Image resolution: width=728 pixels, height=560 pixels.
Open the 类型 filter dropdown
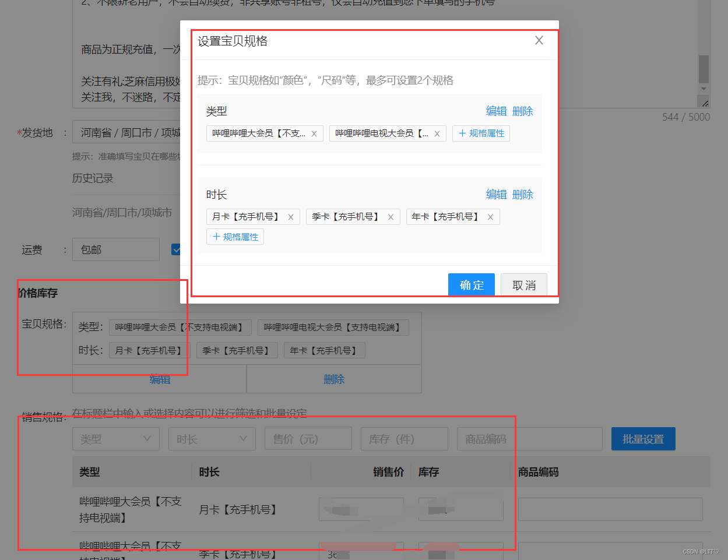coord(116,439)
